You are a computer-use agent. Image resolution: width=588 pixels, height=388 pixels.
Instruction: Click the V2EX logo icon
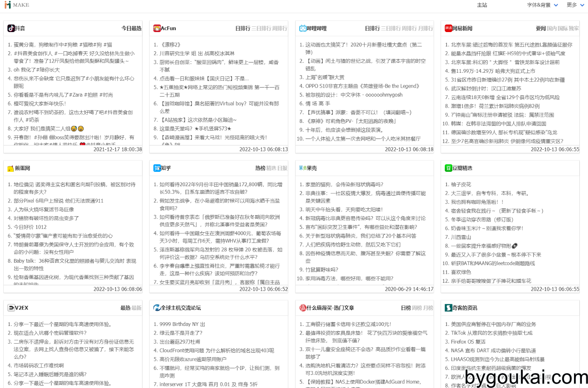pyautogui.click(x=11, y=308)
